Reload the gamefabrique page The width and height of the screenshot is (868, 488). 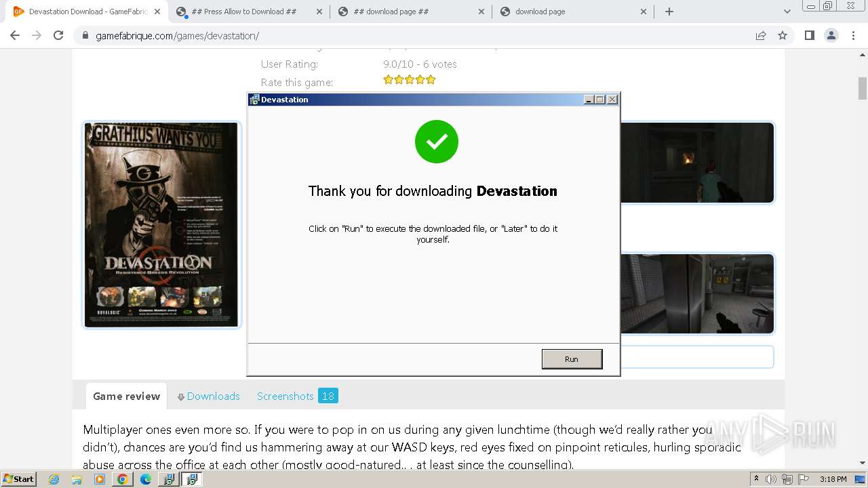click(x=58, y=35)
